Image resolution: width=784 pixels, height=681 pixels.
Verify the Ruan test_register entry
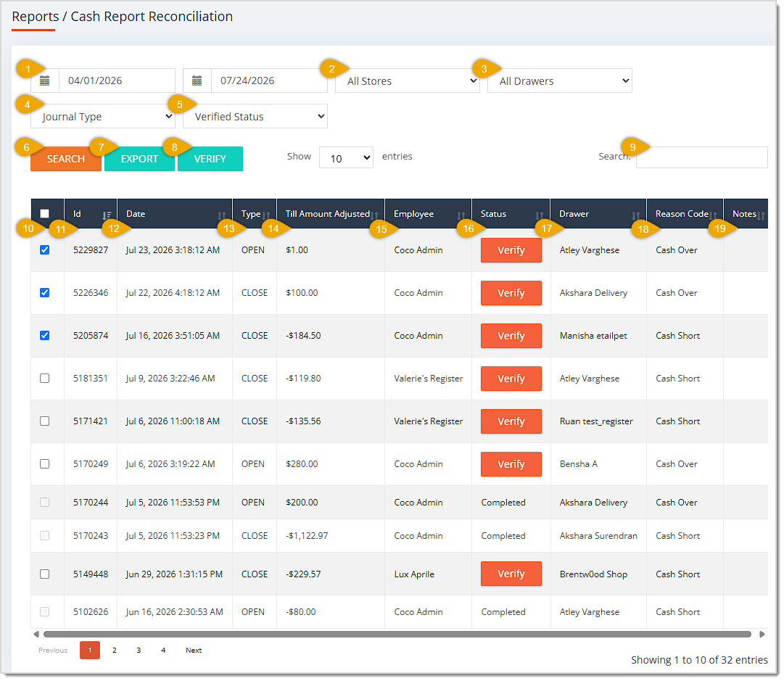click(x=511, y=421)
